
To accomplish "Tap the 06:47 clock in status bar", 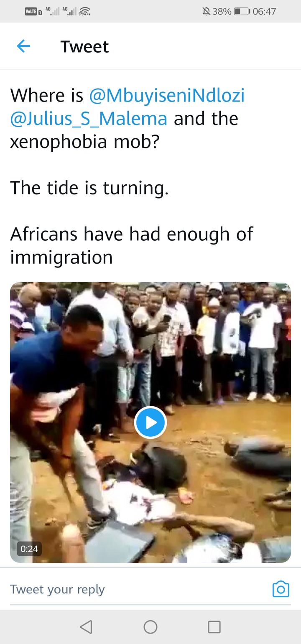I will point(264,11).
